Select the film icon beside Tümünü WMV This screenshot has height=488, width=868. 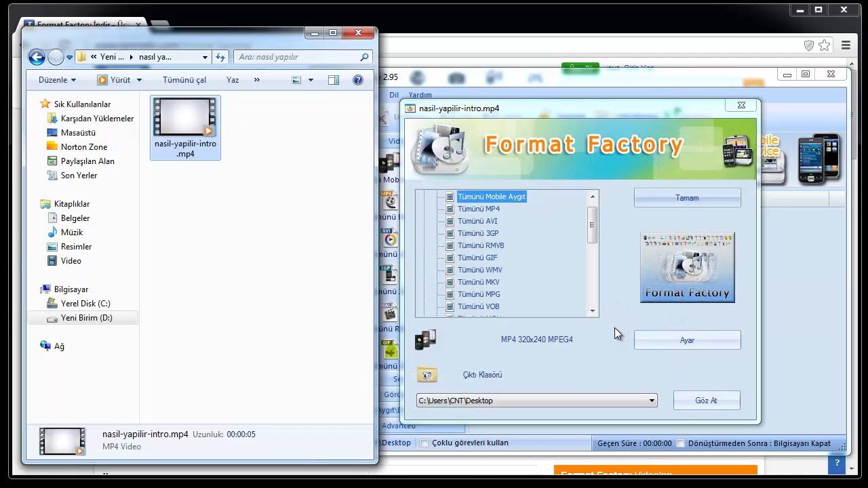pyautogui.click(x=450, y=270)
